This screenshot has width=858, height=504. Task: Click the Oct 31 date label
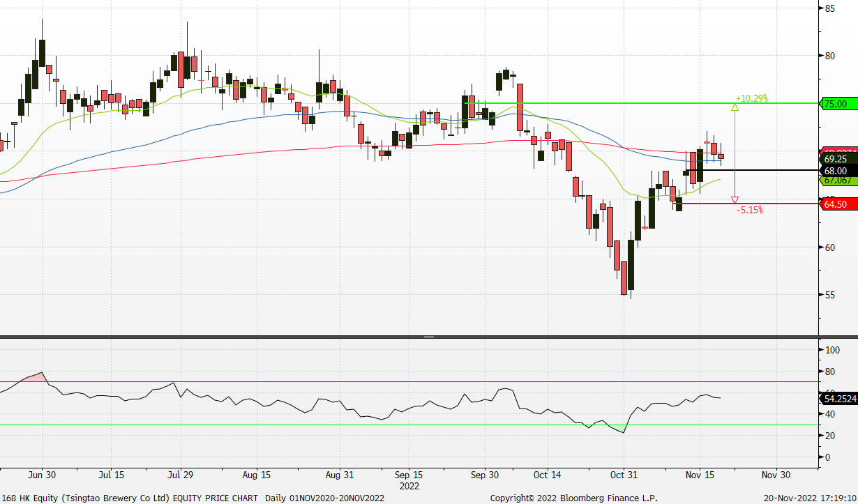[623, 475]
